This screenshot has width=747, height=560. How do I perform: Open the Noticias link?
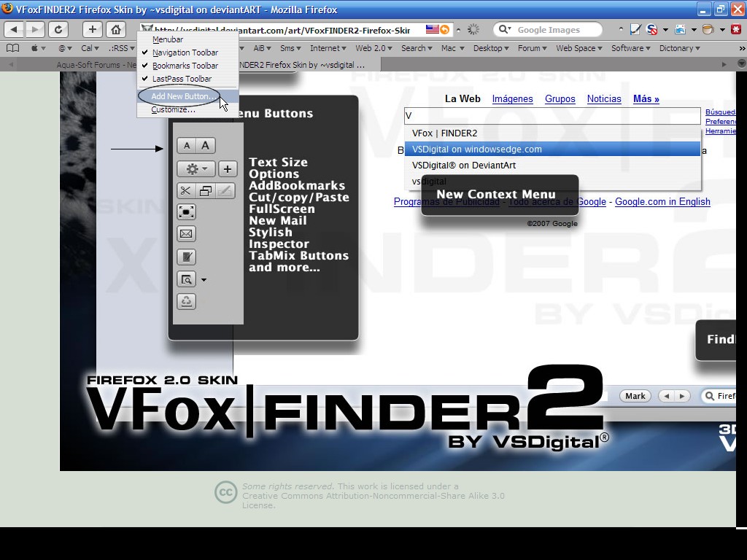[x=604, y=99]
